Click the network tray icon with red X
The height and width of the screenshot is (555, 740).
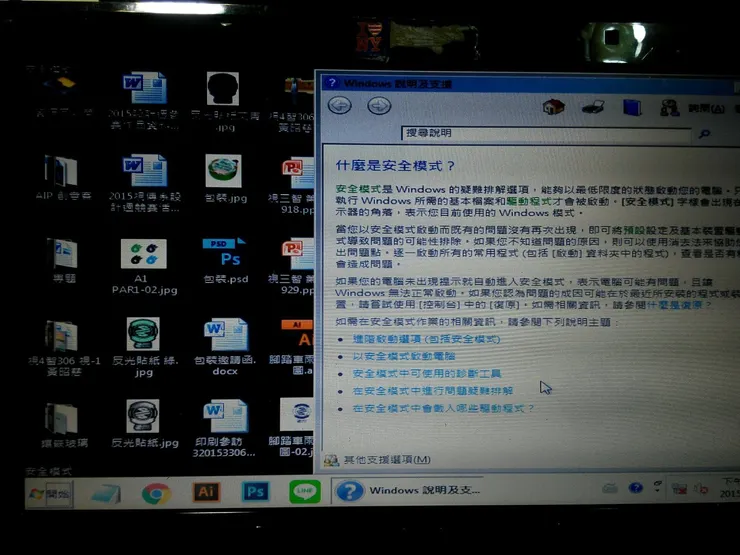pos(680,489)
